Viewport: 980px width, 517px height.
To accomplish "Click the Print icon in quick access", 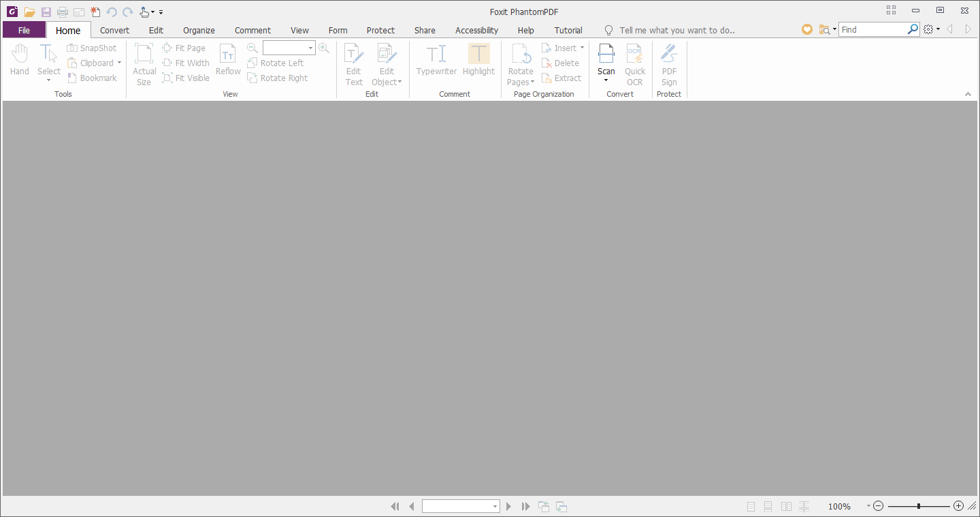I will pyautogui.click(x=63, y=12).
